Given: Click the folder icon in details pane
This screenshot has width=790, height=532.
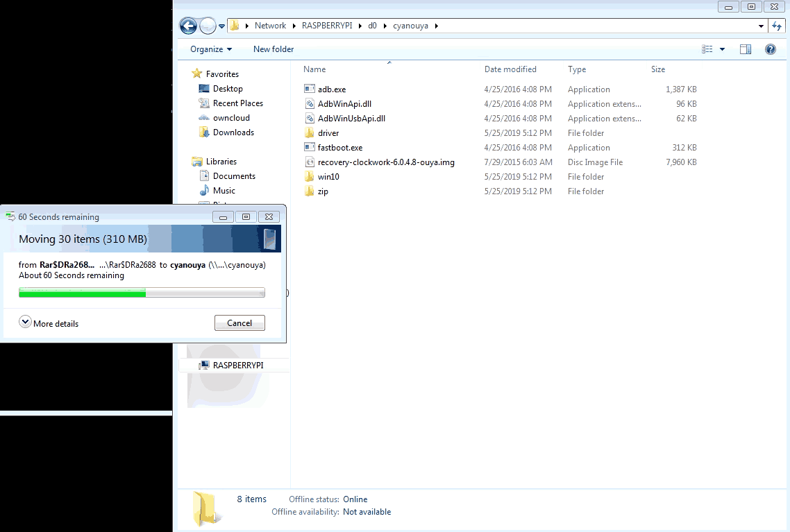Looking at the screenshot, I should click(206, 508).
